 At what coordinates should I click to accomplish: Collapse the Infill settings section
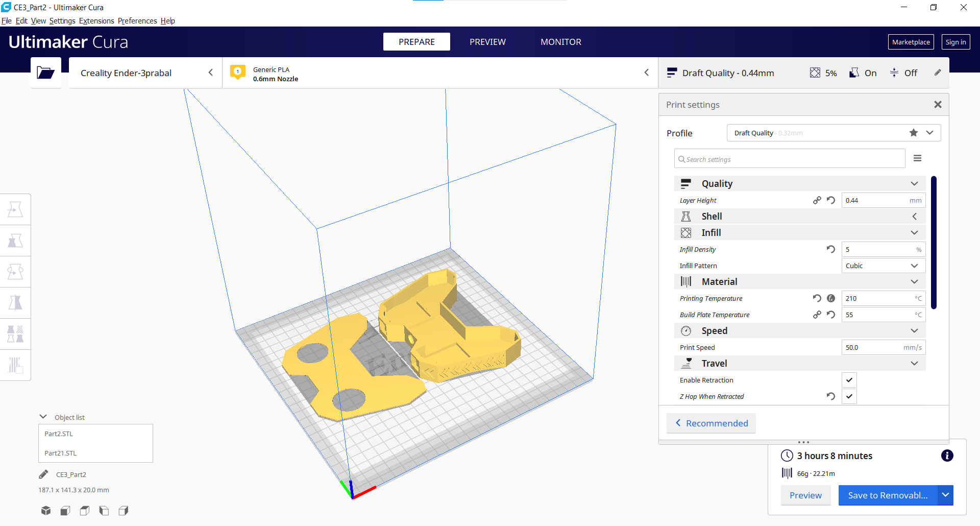pyautogui.click(x=800, y=232)
